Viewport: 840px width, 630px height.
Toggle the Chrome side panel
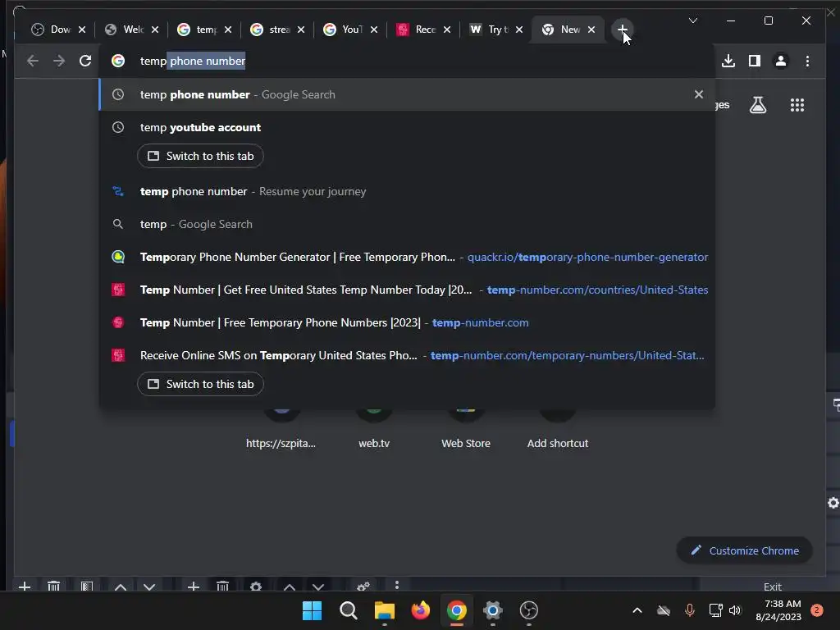(x=755, y=61)
